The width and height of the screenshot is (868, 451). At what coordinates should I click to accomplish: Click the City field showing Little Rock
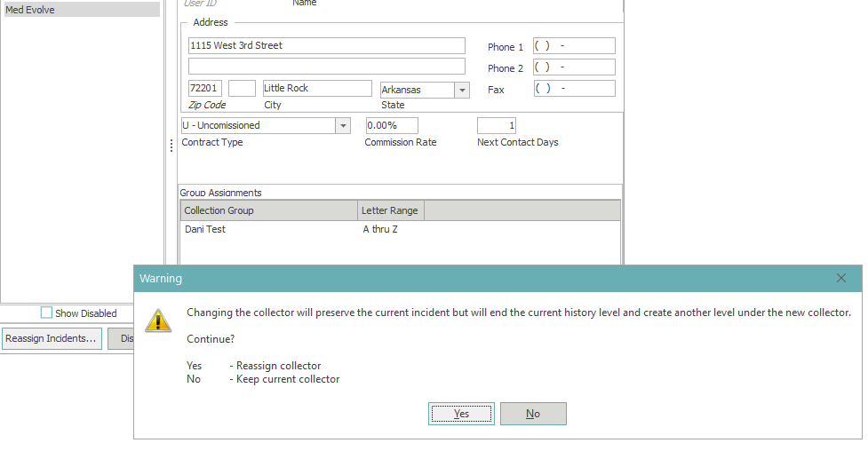coord(316,89)
